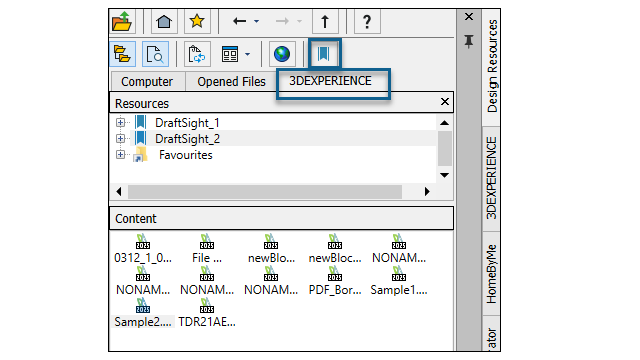The height and width of the screenshot is (360, 640).
Task: Open the Back history dropdown arrow
Action: click(x=256, y=21)
